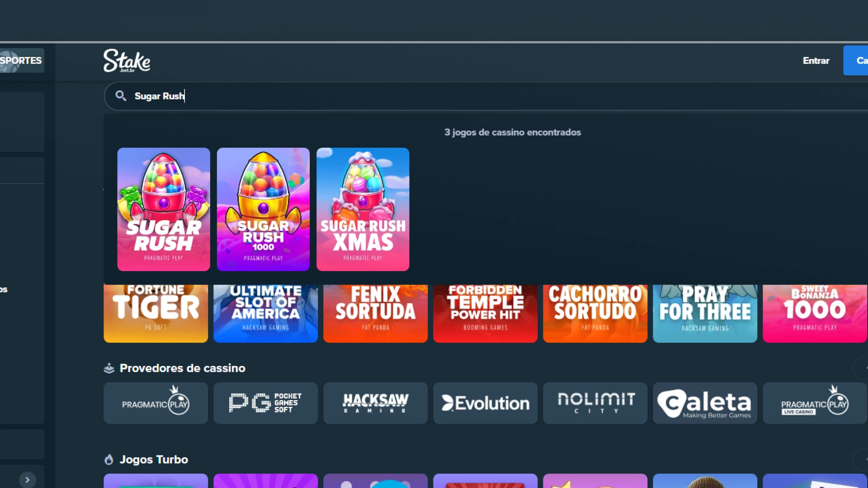868x488 pixels.
Task: Open the Cachorro Sortudo game card
Action: click(x=595, y=314)
